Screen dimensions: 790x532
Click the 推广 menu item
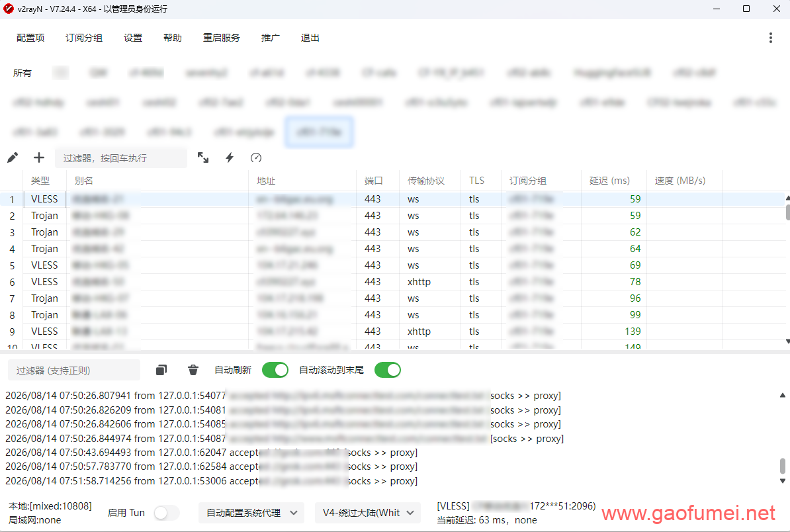[x=270, y=38]
